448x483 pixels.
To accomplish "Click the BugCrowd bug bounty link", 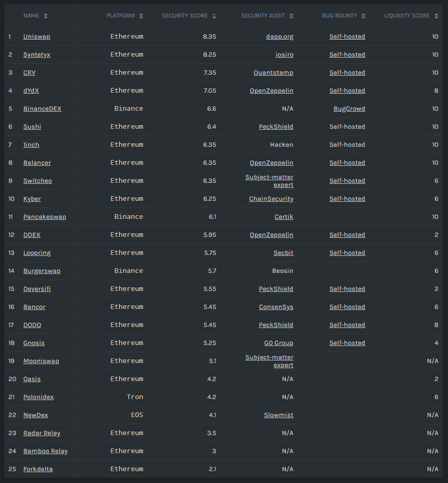I will click(349, 109).
